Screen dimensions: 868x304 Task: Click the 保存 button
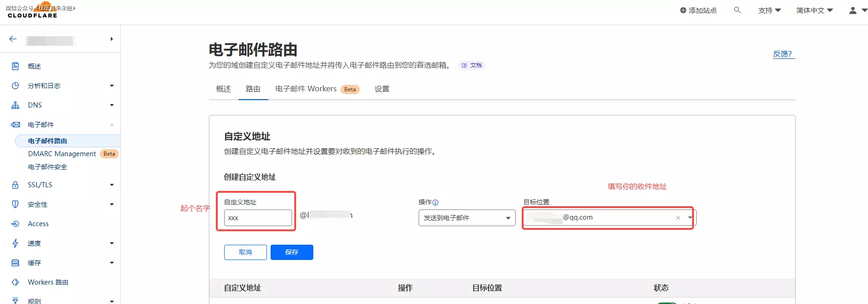pyautogui.click(x=291, y=252)
